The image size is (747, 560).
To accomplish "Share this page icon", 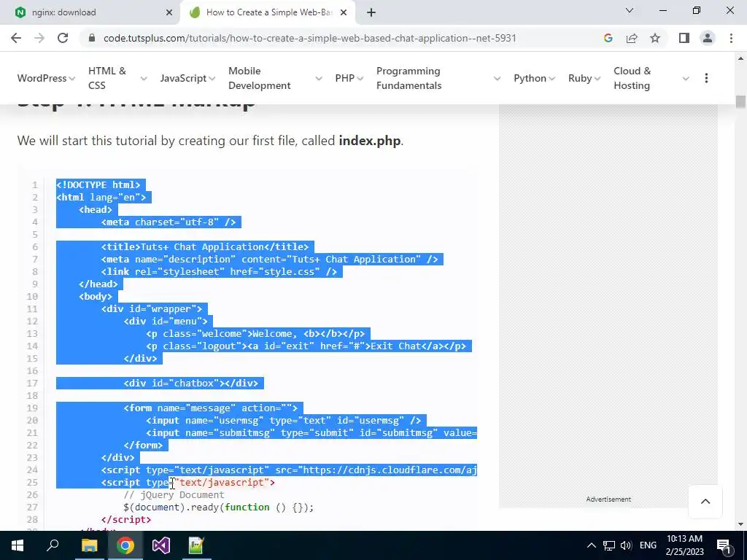I will tap(632, 38).
